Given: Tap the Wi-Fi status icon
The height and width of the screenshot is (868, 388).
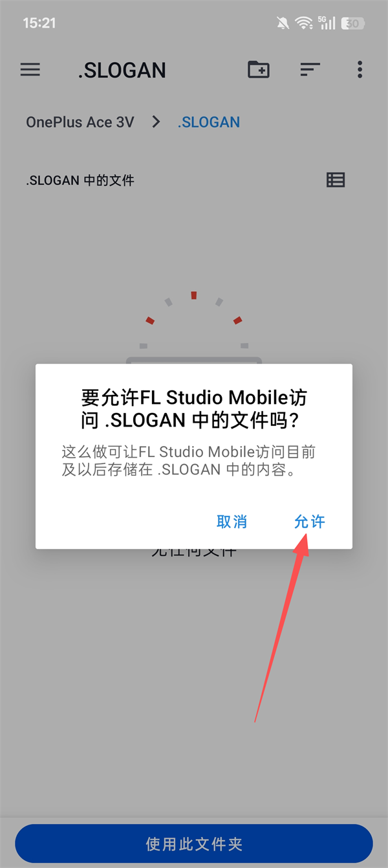Looking at the screenshot, I should pyautogui.click(x=303, y=23).
